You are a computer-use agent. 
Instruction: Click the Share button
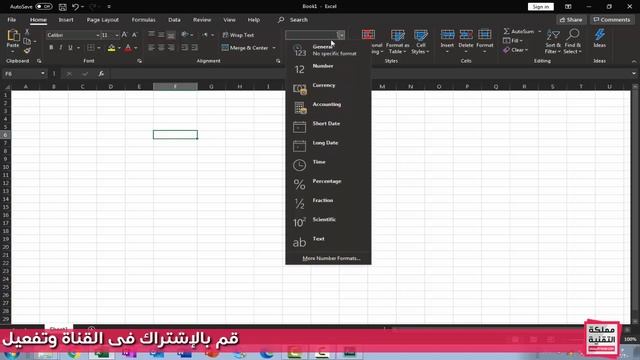571,20
